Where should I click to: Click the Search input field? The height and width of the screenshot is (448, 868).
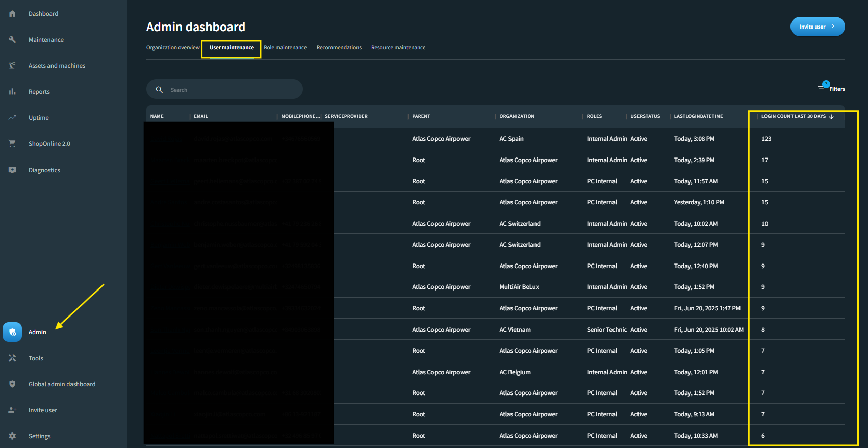click(x=224, y=89)
